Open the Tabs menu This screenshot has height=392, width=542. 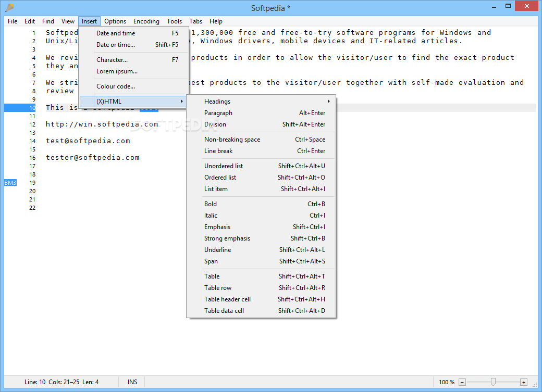click(195, 21)
